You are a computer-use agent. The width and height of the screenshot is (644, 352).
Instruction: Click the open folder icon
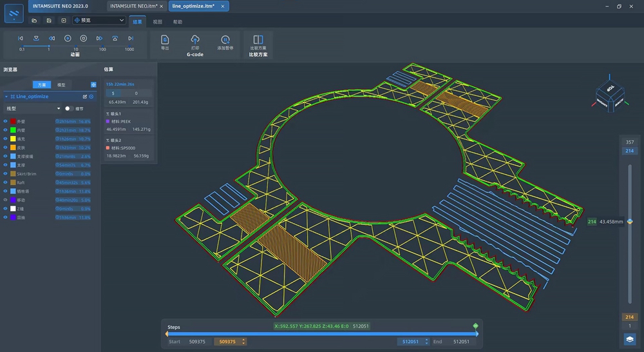coord(34,21)
